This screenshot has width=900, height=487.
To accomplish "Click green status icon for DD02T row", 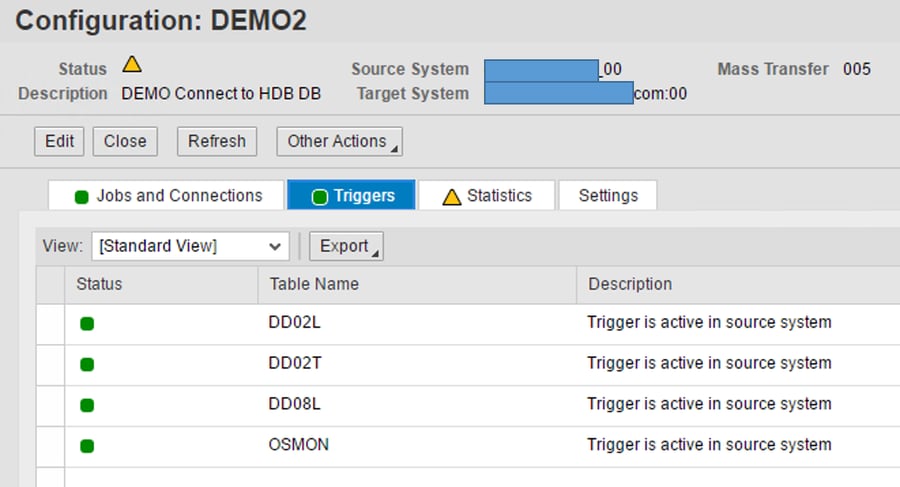I will pyautogui.click(x=87, y=365).
